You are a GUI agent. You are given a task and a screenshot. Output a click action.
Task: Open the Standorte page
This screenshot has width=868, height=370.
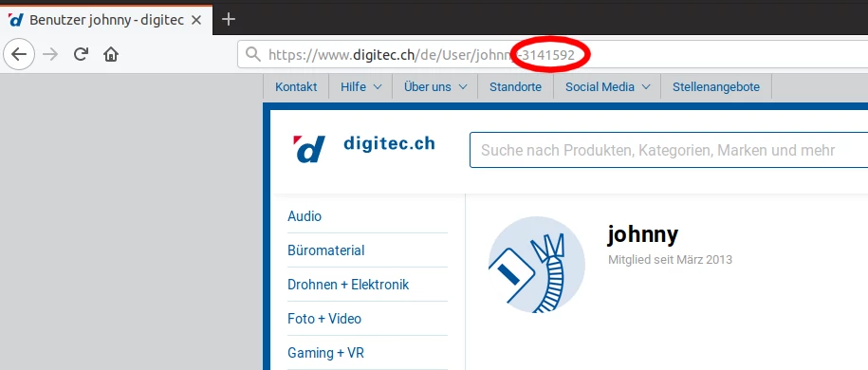click(515, 87)
